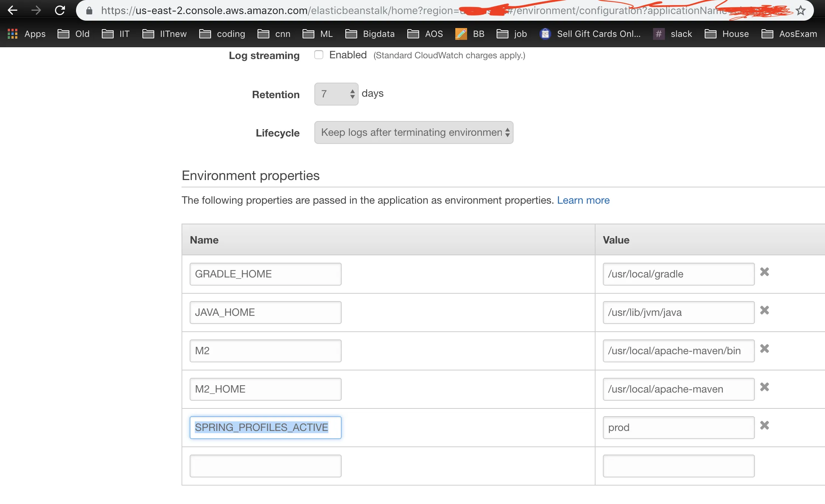825x504 pixels.
Task: Edit the prod value field
Action: (x=678, y=428)
